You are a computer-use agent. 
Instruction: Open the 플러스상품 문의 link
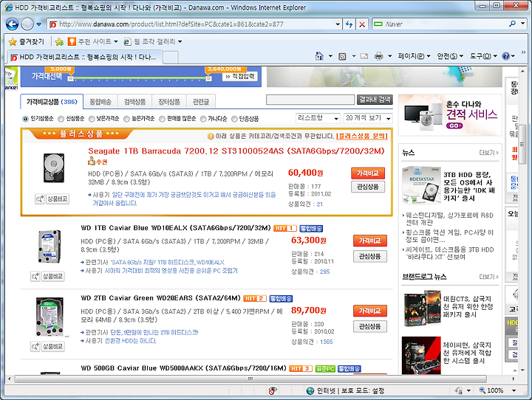click(361, 136)
